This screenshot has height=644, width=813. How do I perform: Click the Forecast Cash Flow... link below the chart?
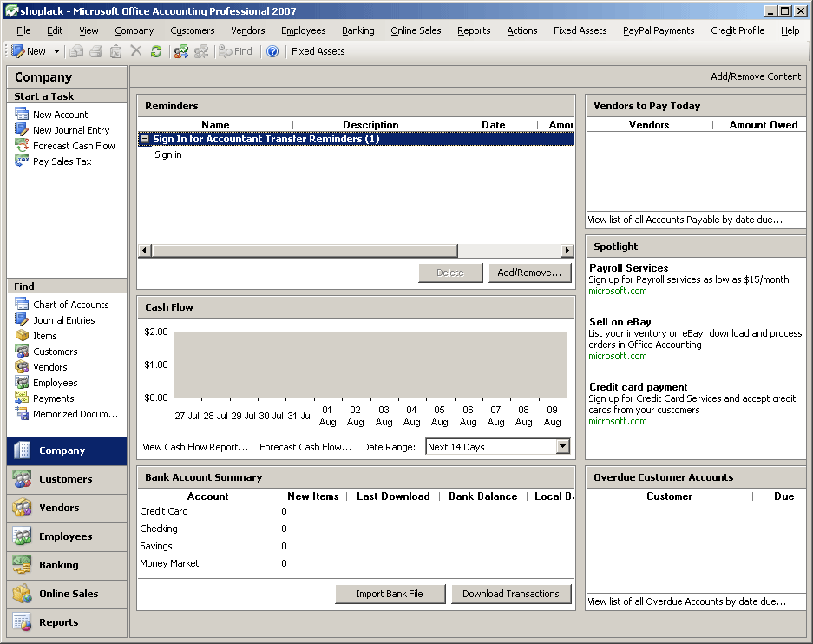coord(305,447)
